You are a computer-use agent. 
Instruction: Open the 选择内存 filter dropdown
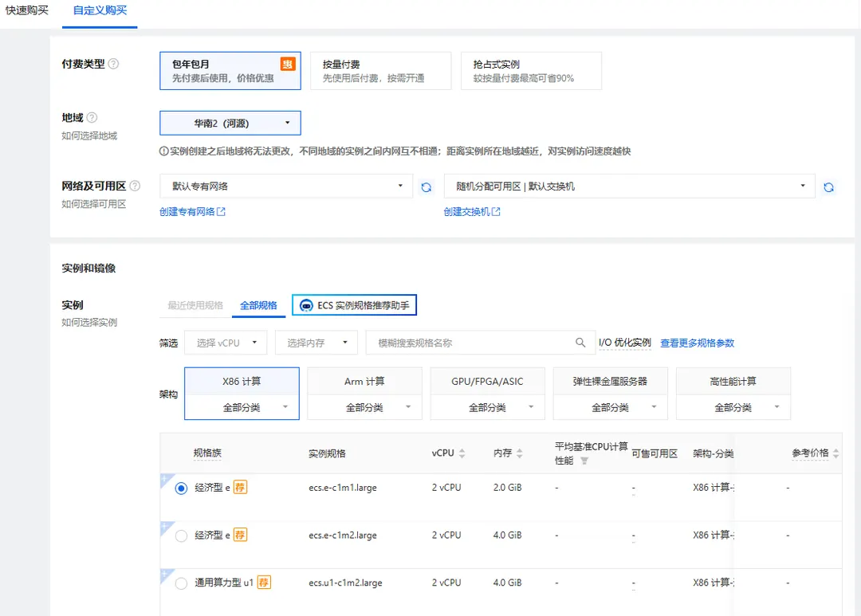(x=316, y=343)
